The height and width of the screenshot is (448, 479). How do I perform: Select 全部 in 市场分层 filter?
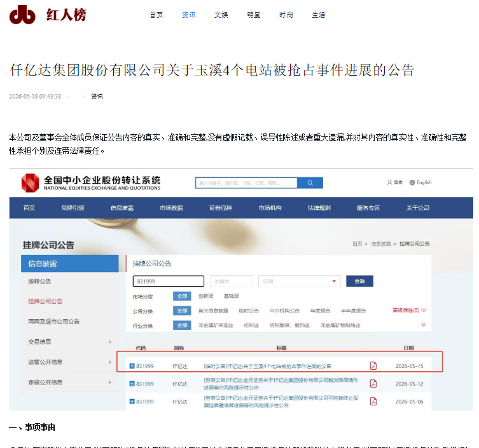click(182, 296)
